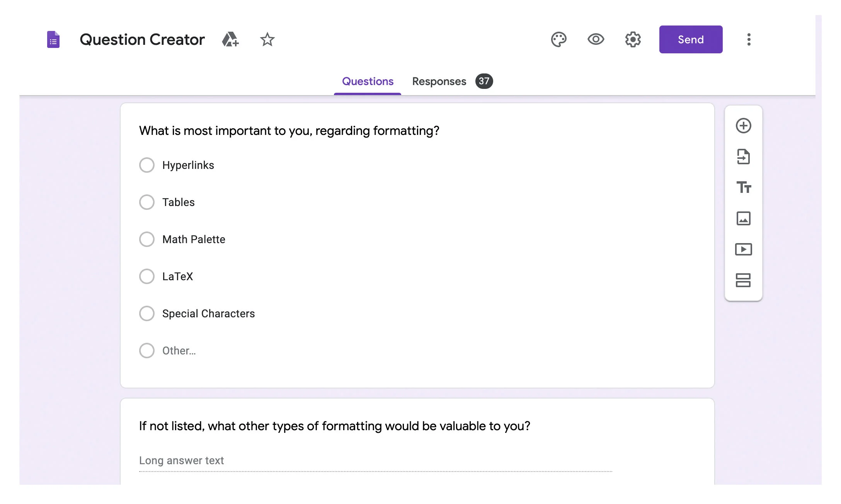Add an image from the sidebar
Image resolution: width=841 pixels, height=504 pixels.
click(743, 218)
